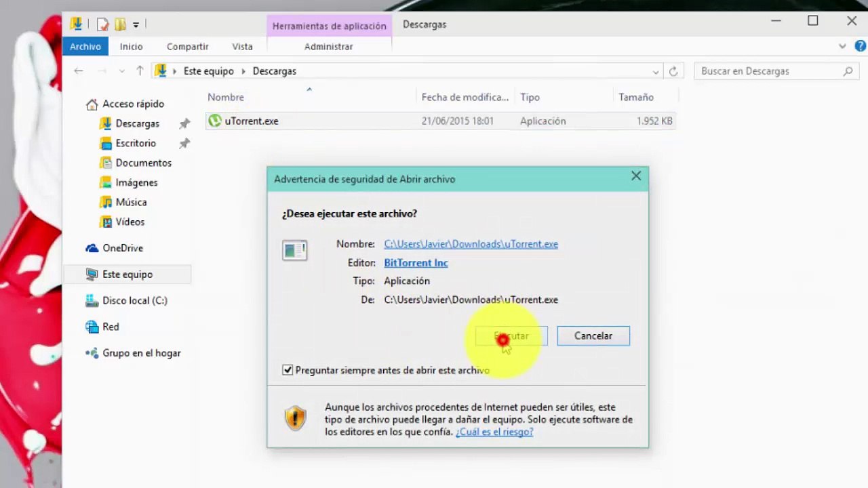Close the security warning dialog
868x488 pixels.
tap(636, 176)
